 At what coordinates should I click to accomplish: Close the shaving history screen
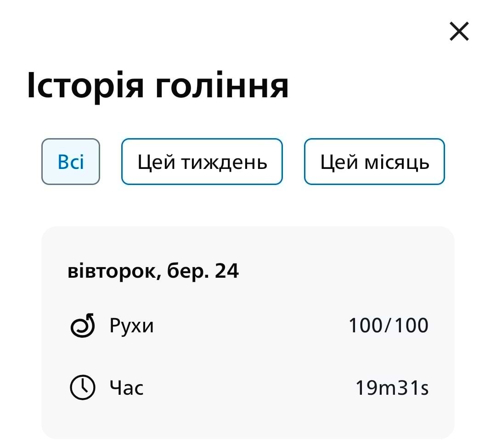tap(459, 32)
